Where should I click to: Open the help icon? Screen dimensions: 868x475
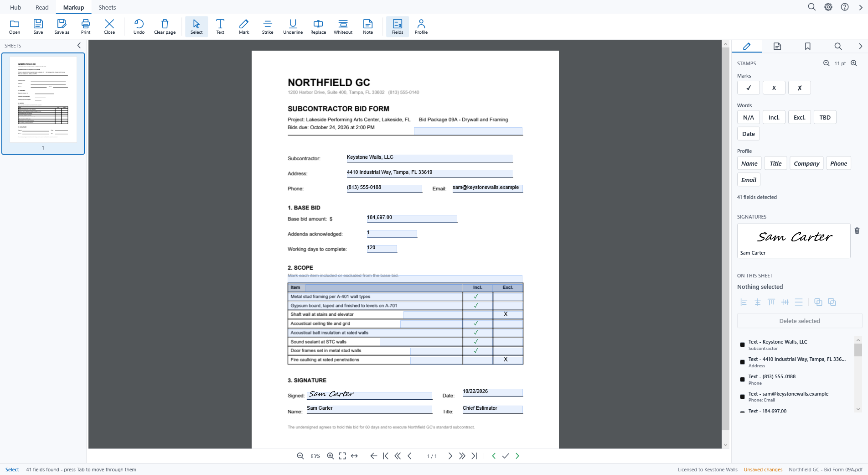845,7
